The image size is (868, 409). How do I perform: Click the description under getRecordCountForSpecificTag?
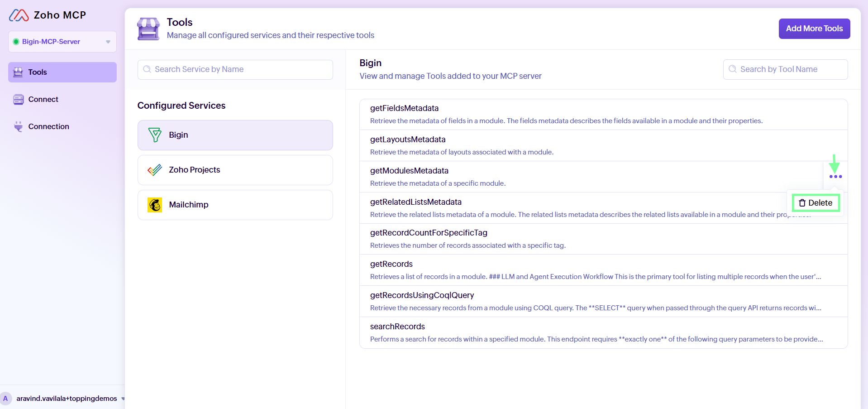point(468,245)
